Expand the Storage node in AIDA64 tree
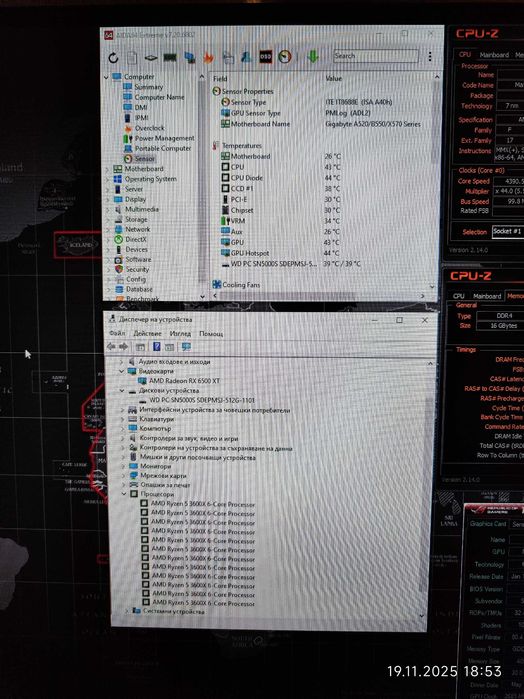 coord(107,220)
